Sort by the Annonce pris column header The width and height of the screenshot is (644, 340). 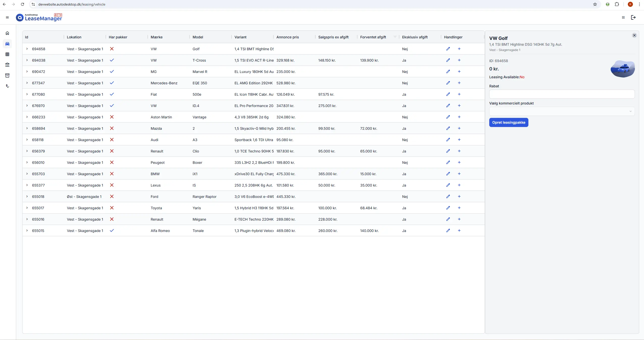click(287, 37)
